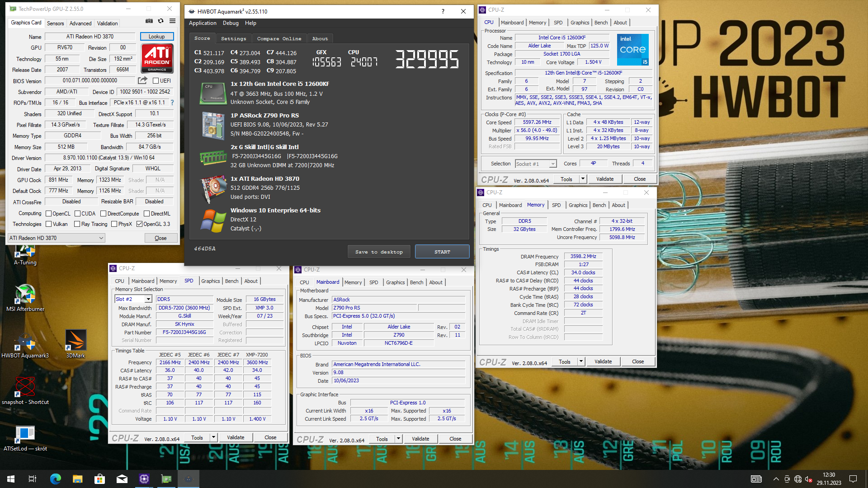Image resolution: width=868 pixels, height=488 pixels.
Task: Click Close in CPU-Z Mainboard window
Action: pos(455,439)
